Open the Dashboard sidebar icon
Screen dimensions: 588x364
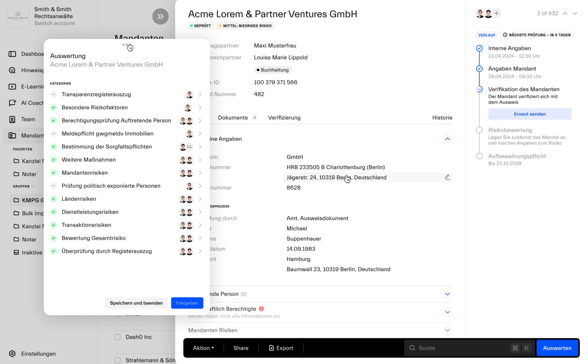tap(12, 54)
